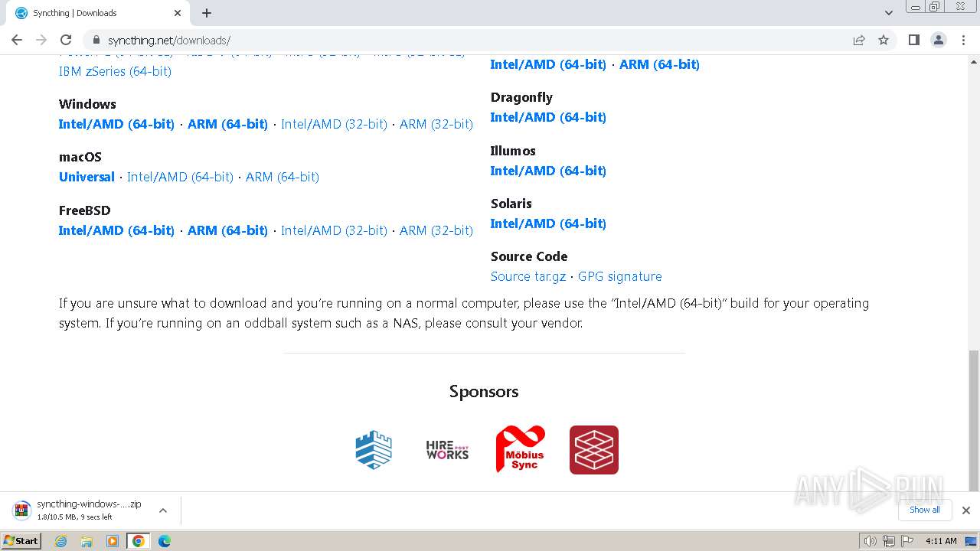This screenshot has height=551, width=980.
Task: Download Windows ARM (64-bit) build
Action: (227, 124)
